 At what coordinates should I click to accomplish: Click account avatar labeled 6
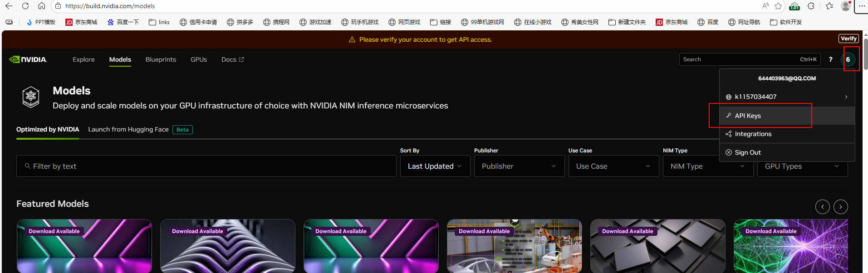coord(848,59)
